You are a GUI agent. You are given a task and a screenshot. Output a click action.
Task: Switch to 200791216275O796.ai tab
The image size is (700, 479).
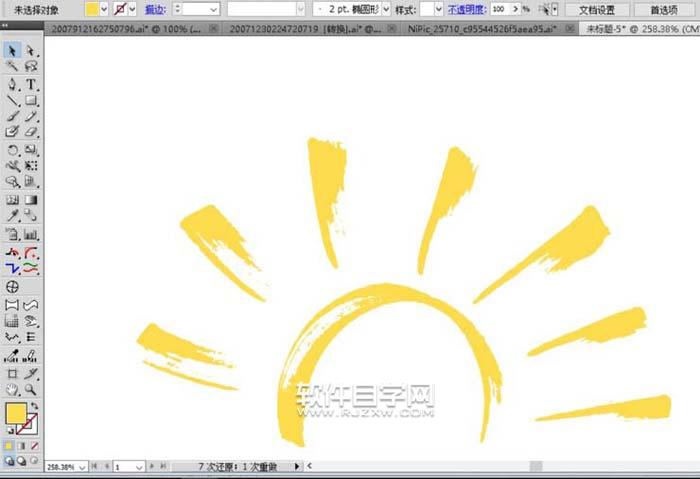132,29
